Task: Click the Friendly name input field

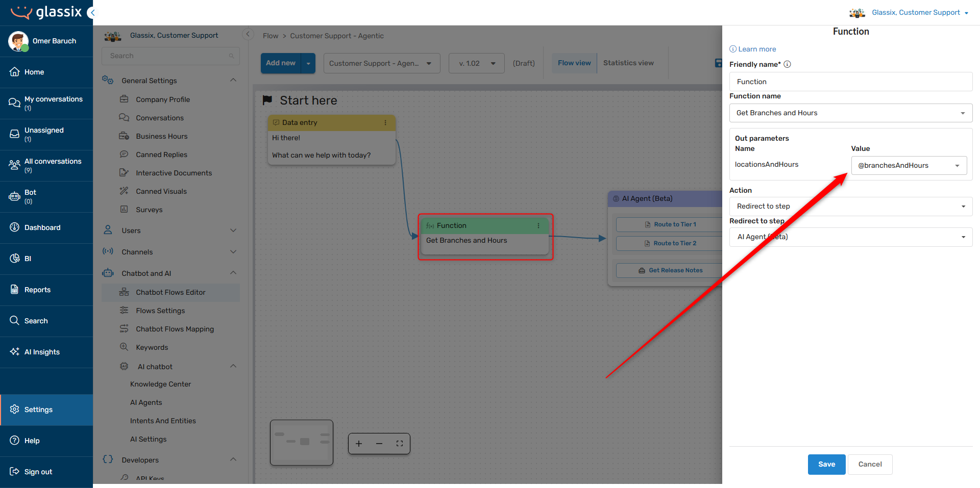Action: (x=851, y=82)
